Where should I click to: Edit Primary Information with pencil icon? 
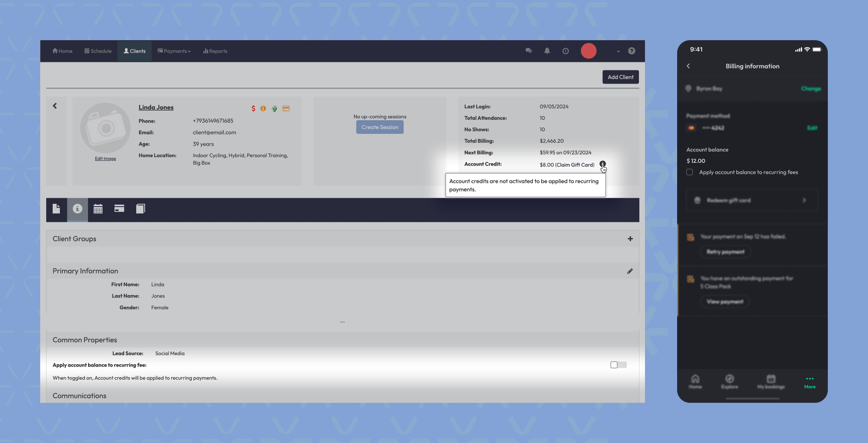point(630,271)
